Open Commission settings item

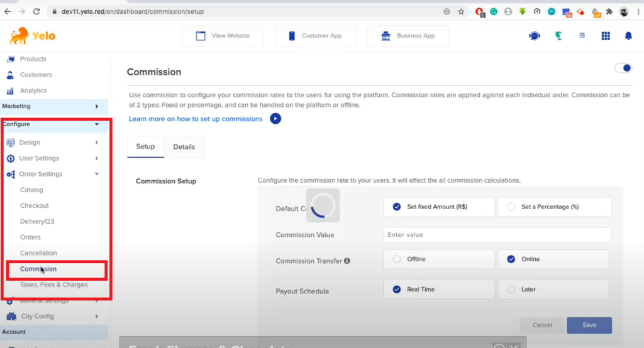pyautogui.click(x=38, y=269)
